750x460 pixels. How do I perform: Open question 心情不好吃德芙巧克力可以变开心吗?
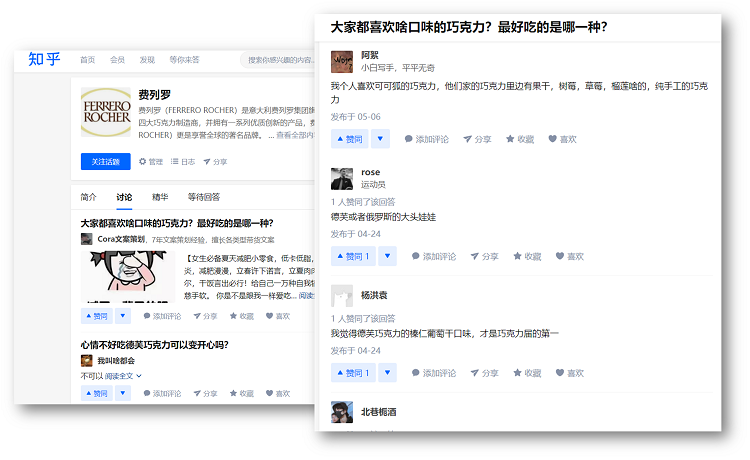pyautogui.click(x=154, y=345)
